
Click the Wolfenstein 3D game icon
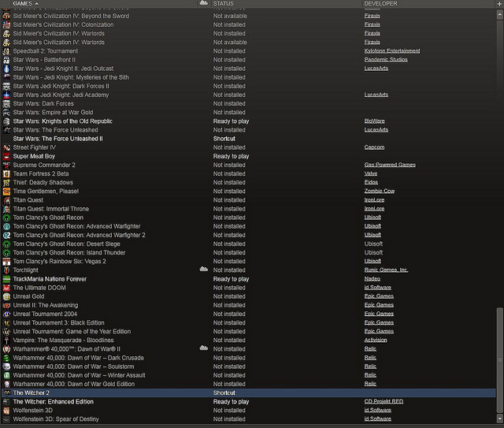click(6, 411)
